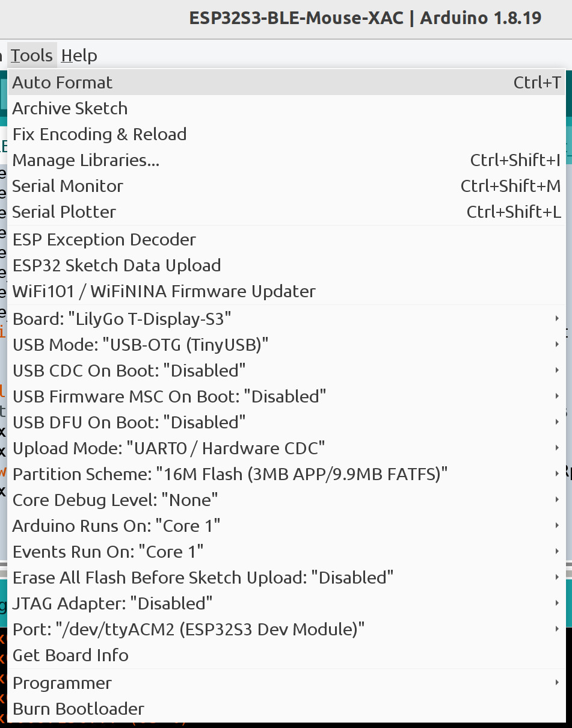Expand Core Debug Level "None" submenu

click(286, 500)
